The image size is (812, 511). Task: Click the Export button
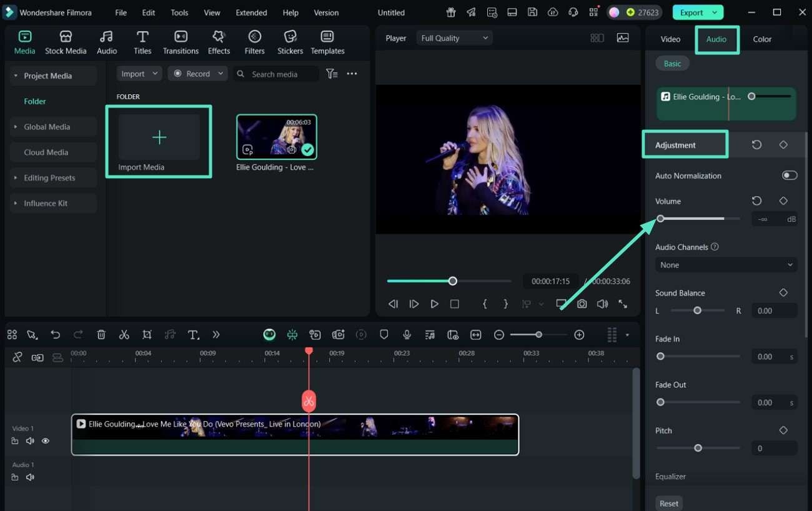[698, 12]
